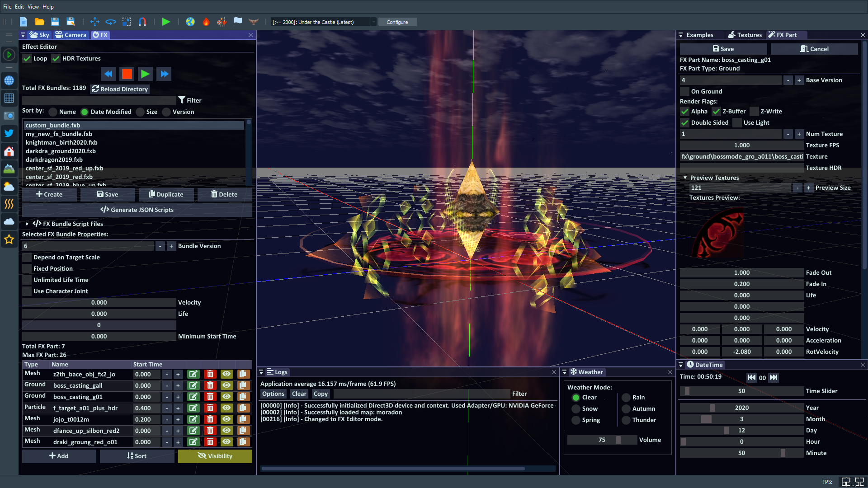Viewport: 868px width, 488px height.
Task: Open the map version dropdown arrow
Action: coord(373,22)
